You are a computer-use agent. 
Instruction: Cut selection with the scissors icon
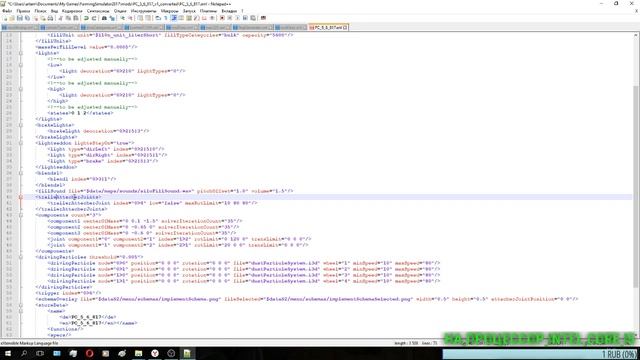pyautogui.click(x=60, y=18)
